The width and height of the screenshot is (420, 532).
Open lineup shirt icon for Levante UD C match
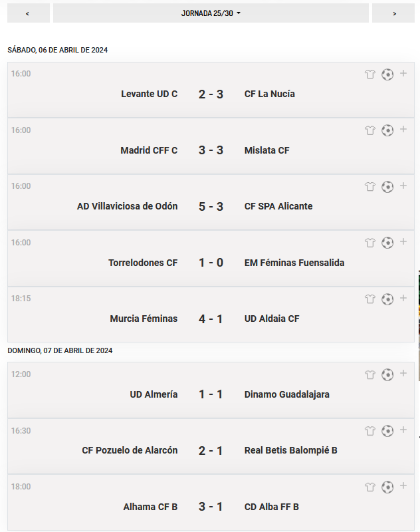pos(370,74)
